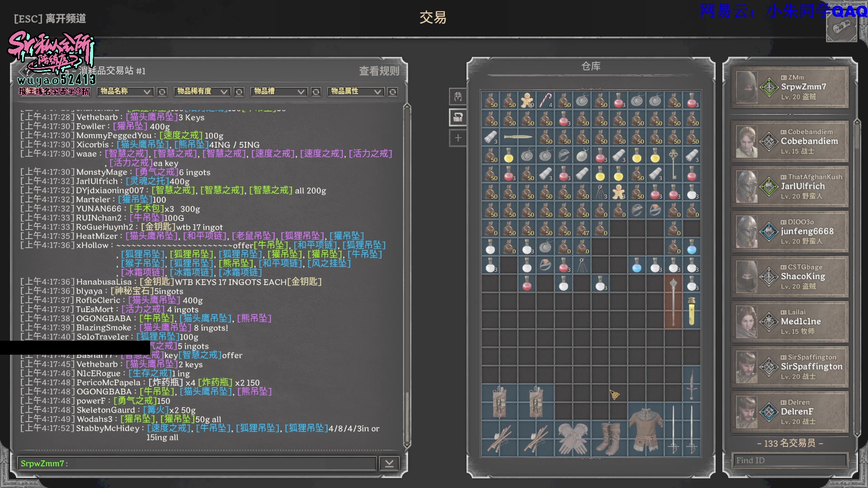Open the [生存之戒] link from NIcERogue

[x=150, y=373]
